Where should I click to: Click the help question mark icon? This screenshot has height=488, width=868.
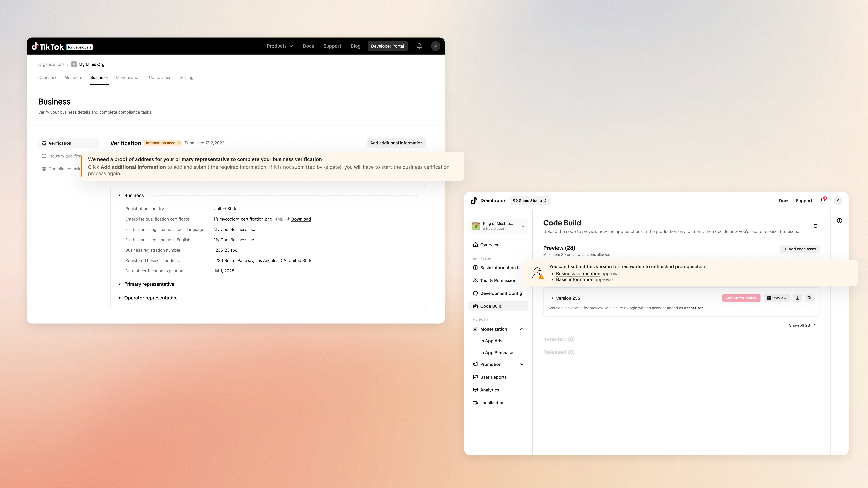click(839, 221)
